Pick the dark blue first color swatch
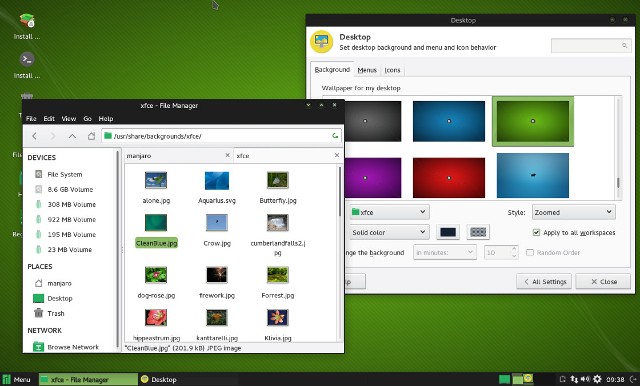 click(448, 232)
